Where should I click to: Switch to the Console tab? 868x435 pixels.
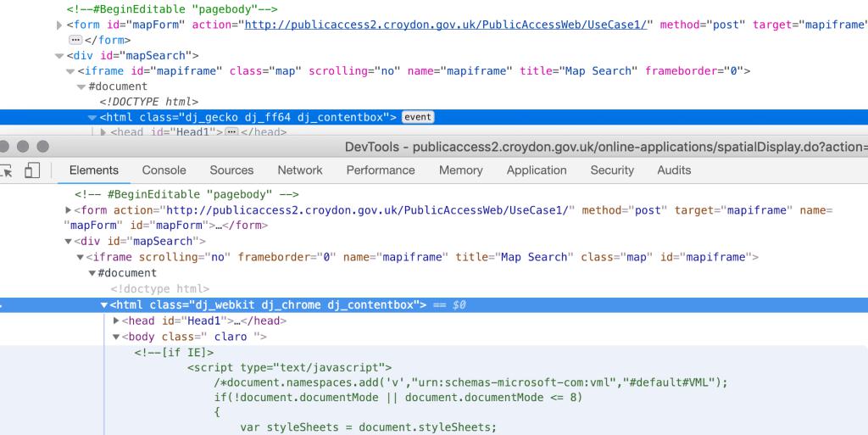coord(164,170)
